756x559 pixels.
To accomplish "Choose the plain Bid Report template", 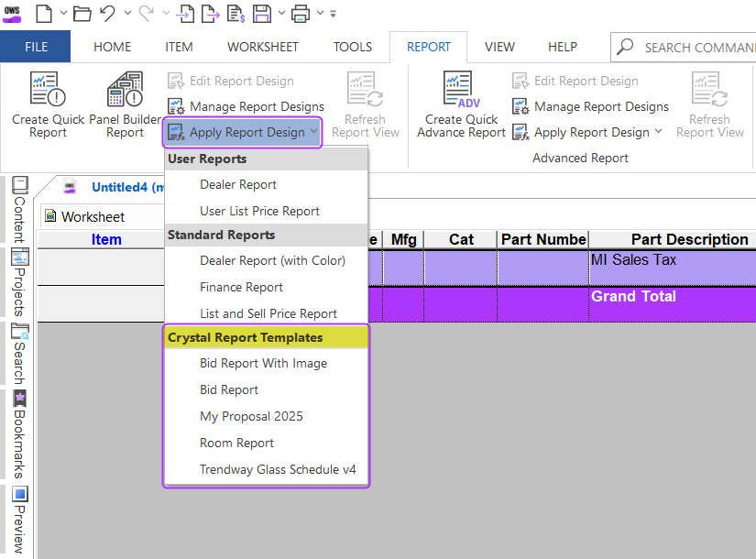I will (x=266, y=389).
